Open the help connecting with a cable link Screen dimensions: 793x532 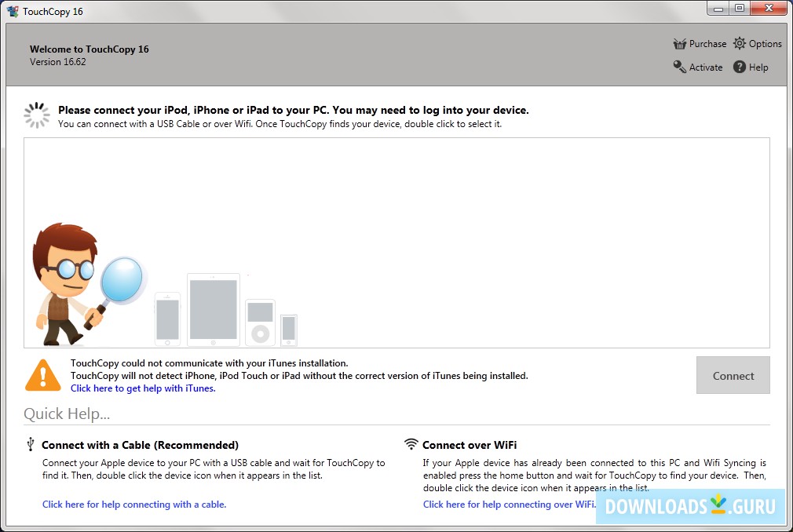pyautogui.click(x=134, y=505)
